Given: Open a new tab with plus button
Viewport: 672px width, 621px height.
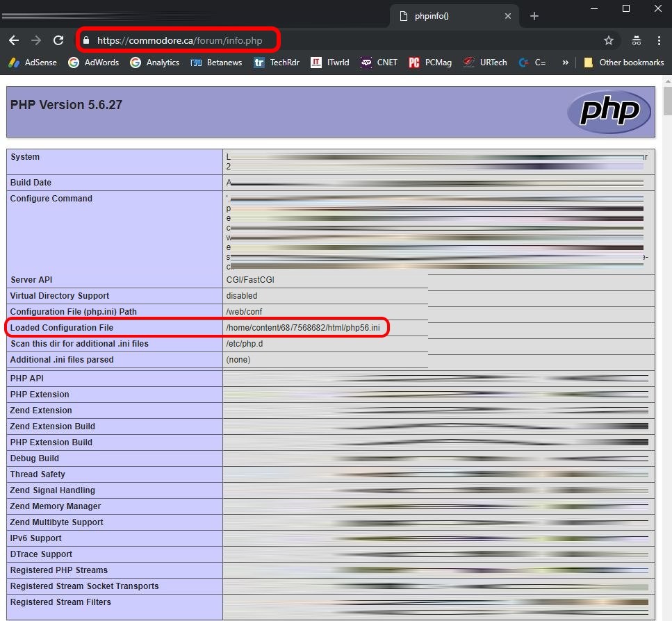Looking at the screenshot, I should [534, 16].
